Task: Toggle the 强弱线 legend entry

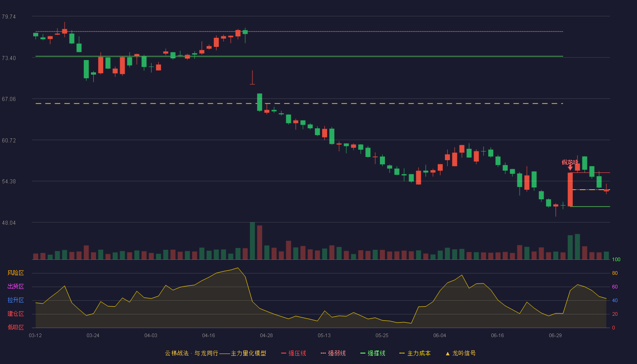Action: pyautogui.click(x=333, y=353)
